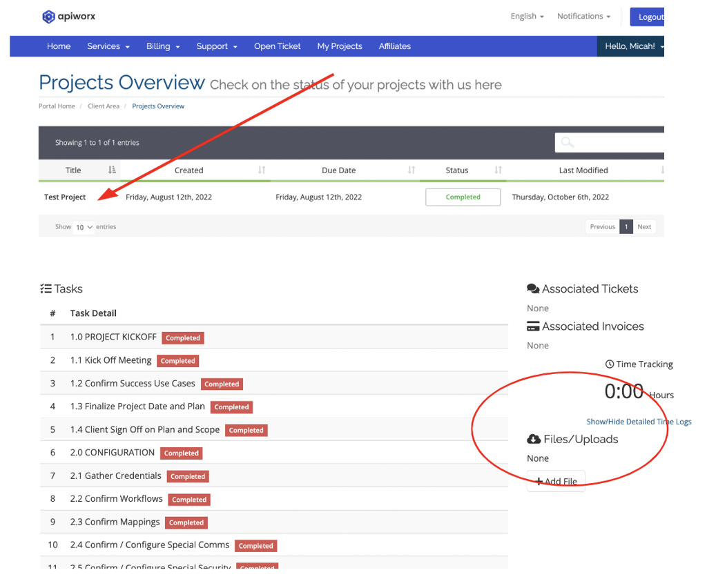The height and width of the screenshot is (588, 707).
Task: Click the Associated Tickets chat icon
Action: [x=533, y=288]
